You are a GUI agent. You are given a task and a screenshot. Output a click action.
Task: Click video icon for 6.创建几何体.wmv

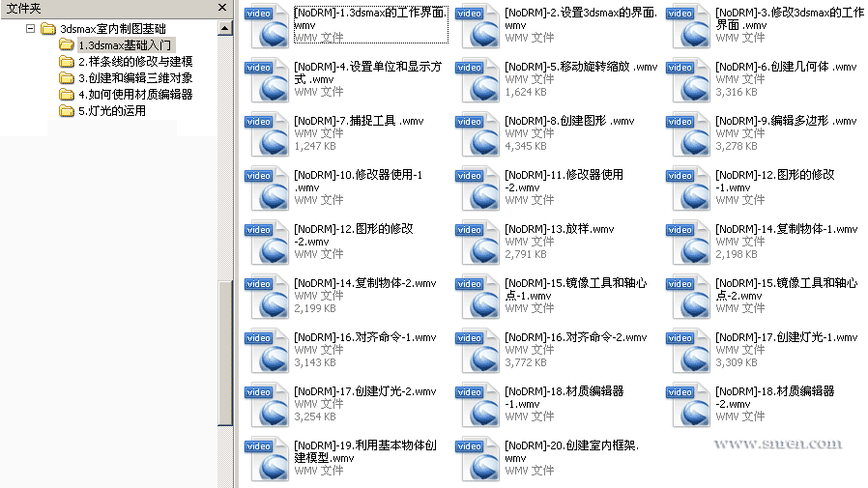click(x=688, y=80)
